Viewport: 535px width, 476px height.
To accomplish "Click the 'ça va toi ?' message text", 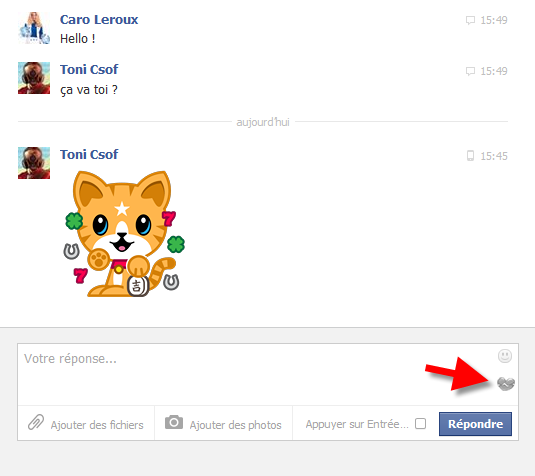I will 89,90.
